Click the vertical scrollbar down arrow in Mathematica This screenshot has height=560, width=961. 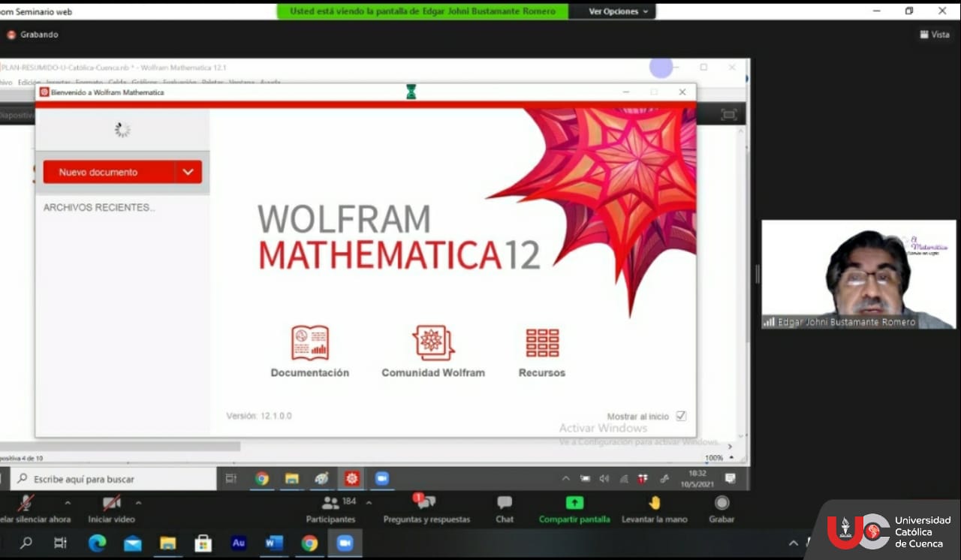(x=742, y=435)
